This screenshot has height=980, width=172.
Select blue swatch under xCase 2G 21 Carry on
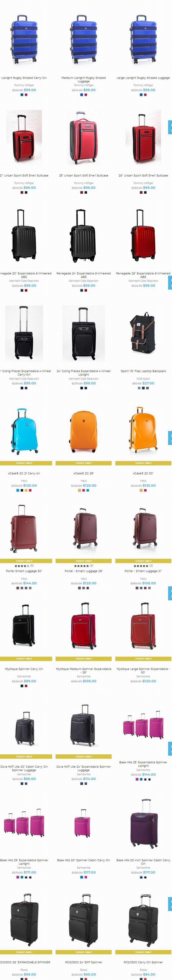(17, 490)
